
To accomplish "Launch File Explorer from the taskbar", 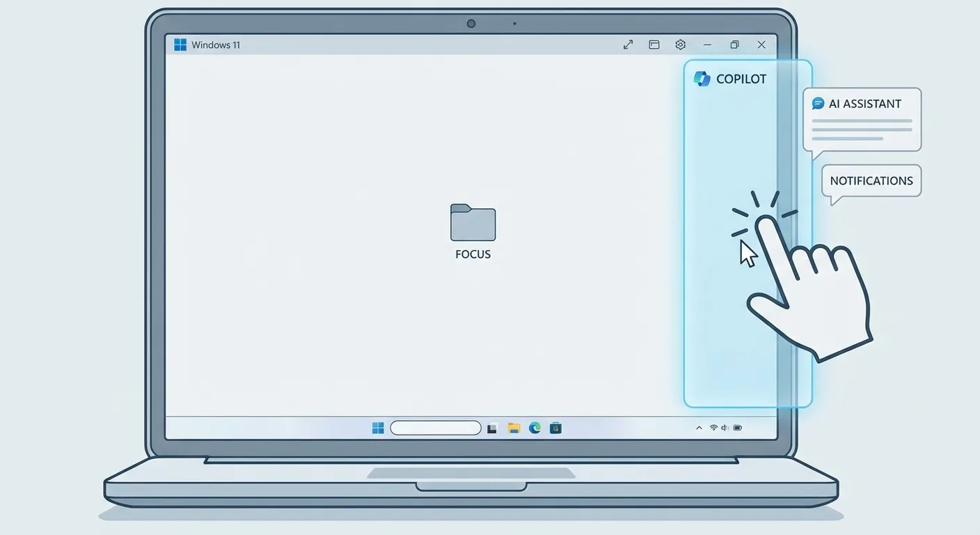I will (514, 428).
